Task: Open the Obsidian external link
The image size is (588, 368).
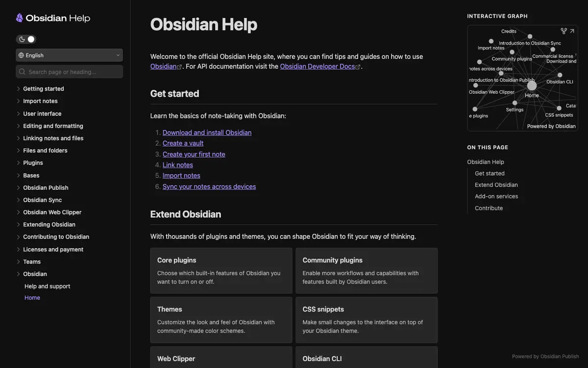Action: pos(166,67)
